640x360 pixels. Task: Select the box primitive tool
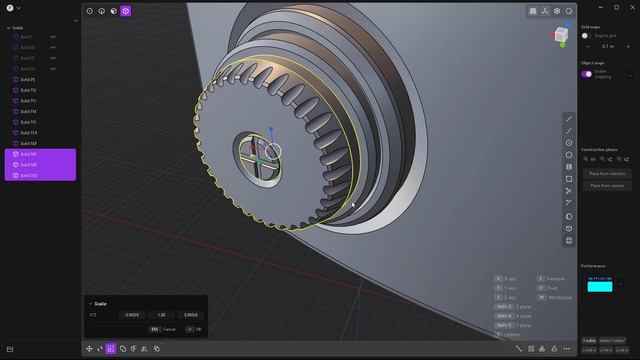tap(569, 229)
